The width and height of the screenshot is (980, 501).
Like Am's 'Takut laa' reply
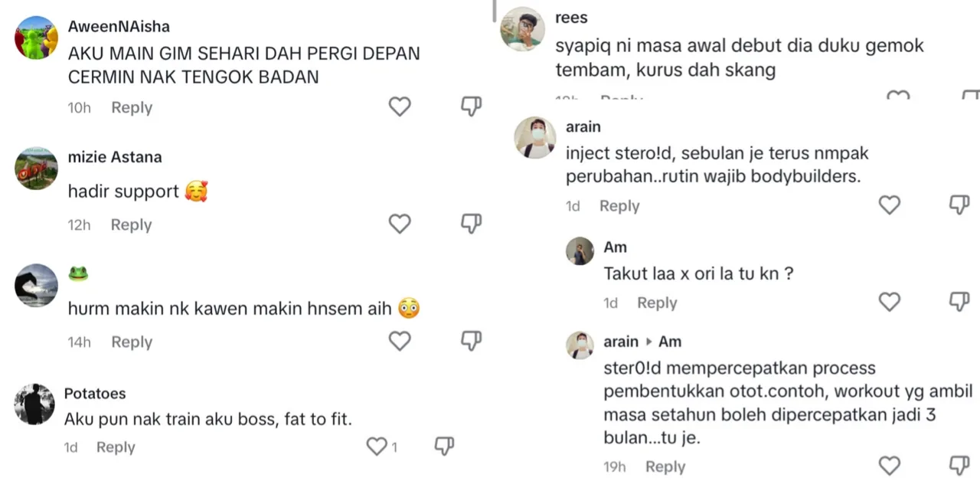point(889,302)
